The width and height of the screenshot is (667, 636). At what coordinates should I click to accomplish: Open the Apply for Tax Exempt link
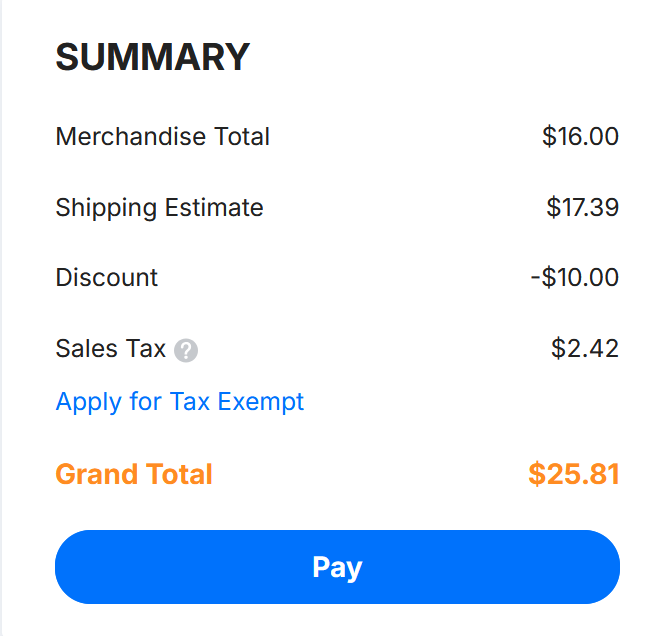tap(180, 402)
